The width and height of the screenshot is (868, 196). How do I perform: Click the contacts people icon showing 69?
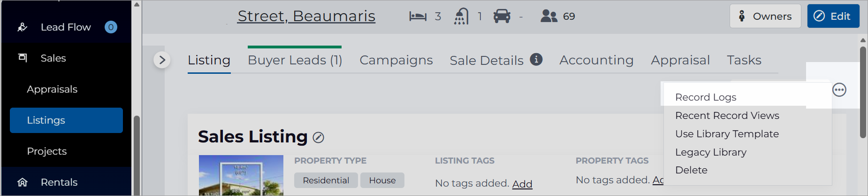point(548,16)
